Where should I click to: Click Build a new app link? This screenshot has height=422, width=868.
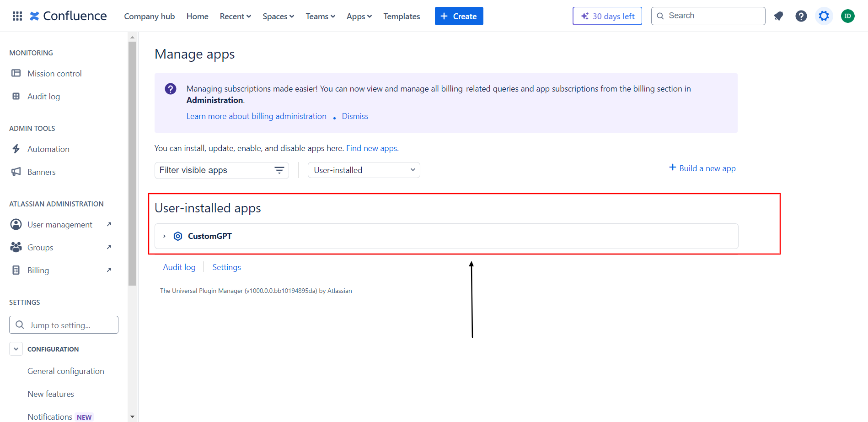(707, 168)
